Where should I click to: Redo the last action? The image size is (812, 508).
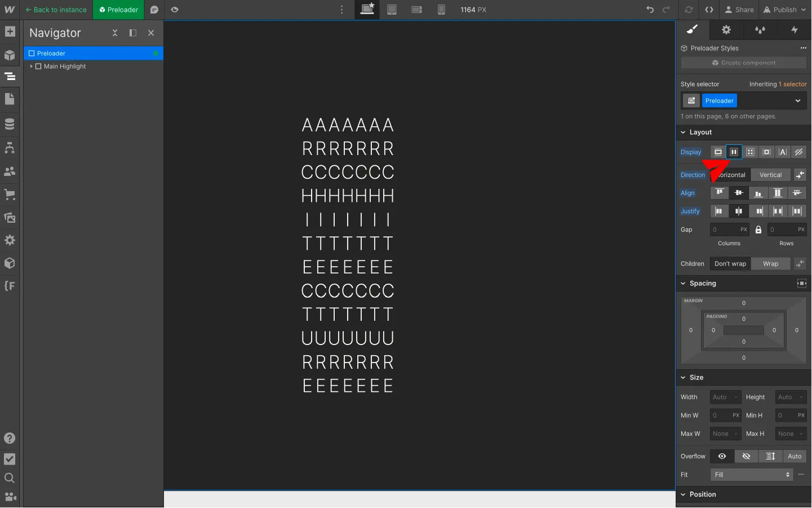click(x=667, y=10)
